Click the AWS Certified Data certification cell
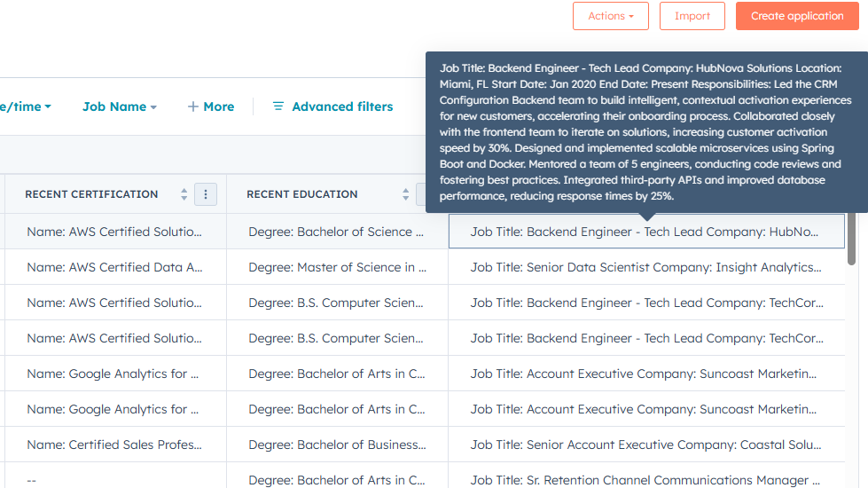This screenshot has height=488, width=868. tap(114, 267)
